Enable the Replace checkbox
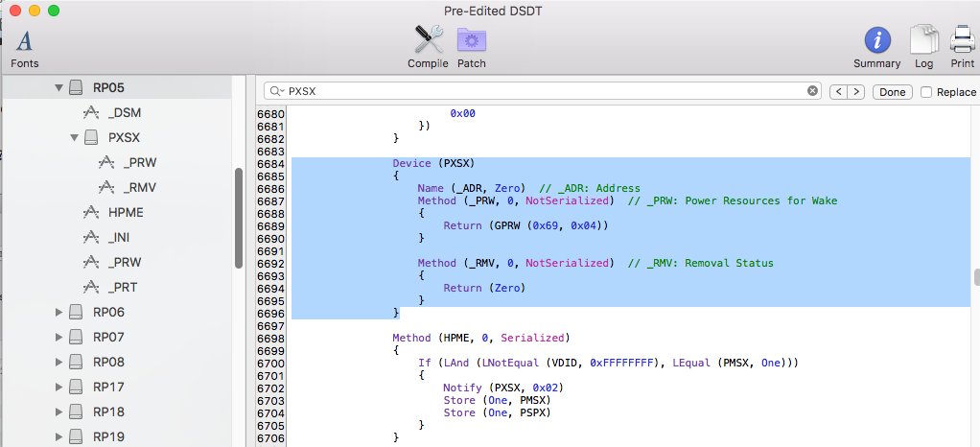This screenshot has height=447, width=980. coord(926,92)
